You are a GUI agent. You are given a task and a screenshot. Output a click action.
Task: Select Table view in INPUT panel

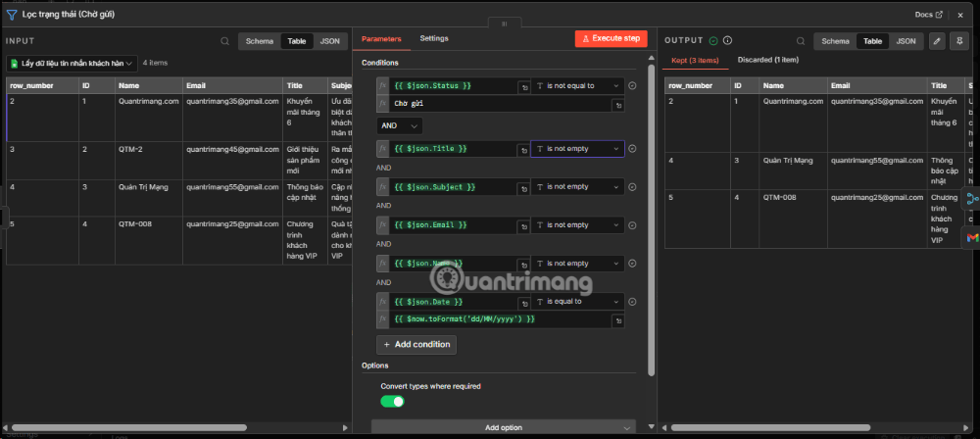coord(297,41)
